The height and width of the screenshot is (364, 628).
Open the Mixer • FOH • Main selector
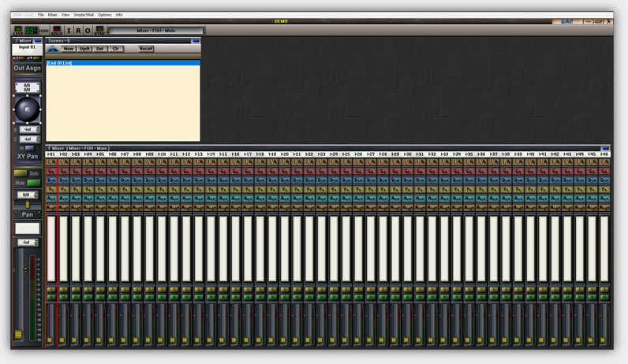tap(155, 31)
